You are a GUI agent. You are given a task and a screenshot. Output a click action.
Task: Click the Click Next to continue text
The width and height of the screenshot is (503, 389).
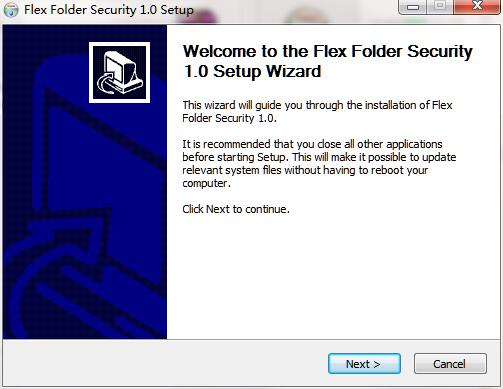(x=236, y=209)
